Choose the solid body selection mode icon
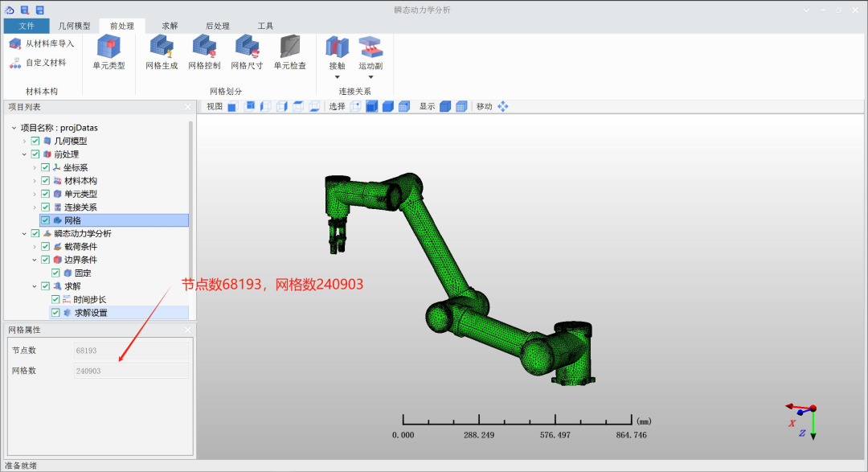 coord(388,106)
